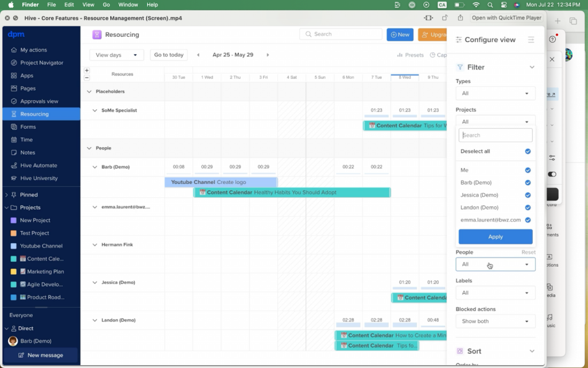Click the filter Search input field

[x=496, y=136]
